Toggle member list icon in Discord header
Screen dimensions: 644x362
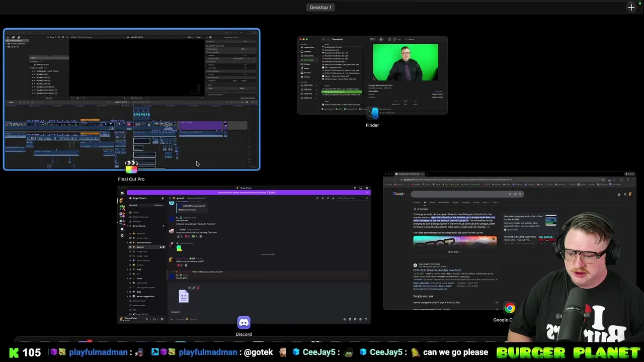[333, 198]
